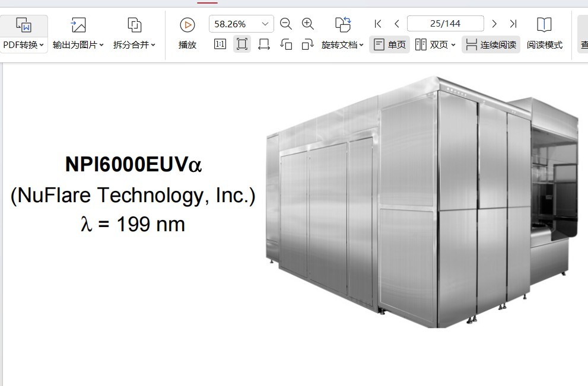Open 阅读模式 reading mode
Image resolution: width=588 pixels, height=386 pixels.
point(545,33)
